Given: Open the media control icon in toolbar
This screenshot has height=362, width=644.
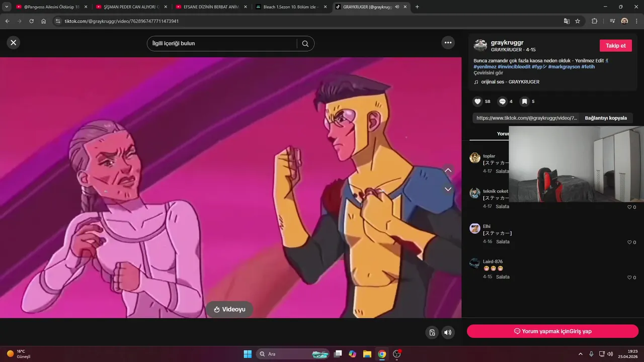Looking at the screenshot, I should (612, 21).
